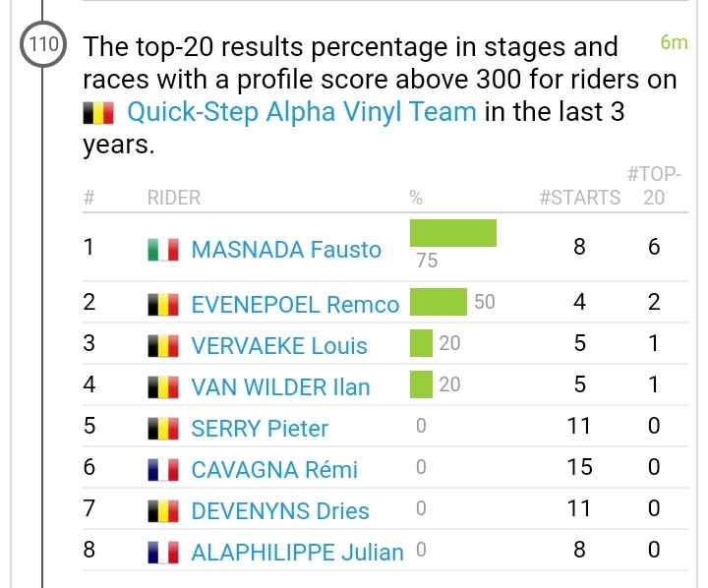Open MASNADA Fausto rider profile
The height and width of the screenshot is (588, 708).
(286, 250)
